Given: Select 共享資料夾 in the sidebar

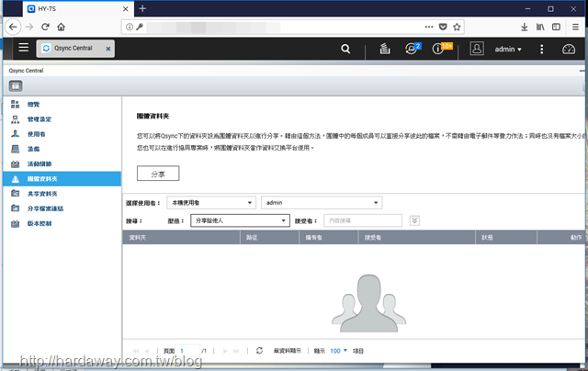Looking at the screenshot, I should coord(42,194).
